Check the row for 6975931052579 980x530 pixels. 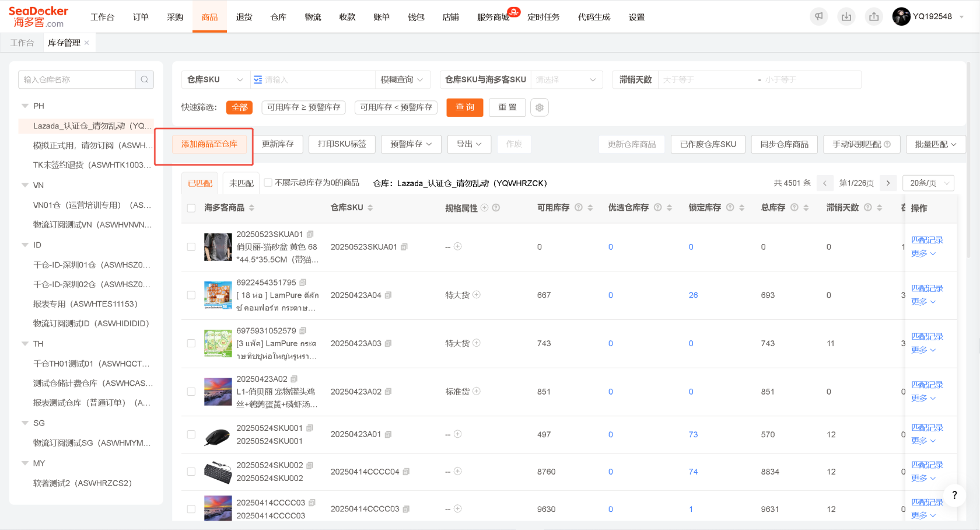tap(191, 343)
